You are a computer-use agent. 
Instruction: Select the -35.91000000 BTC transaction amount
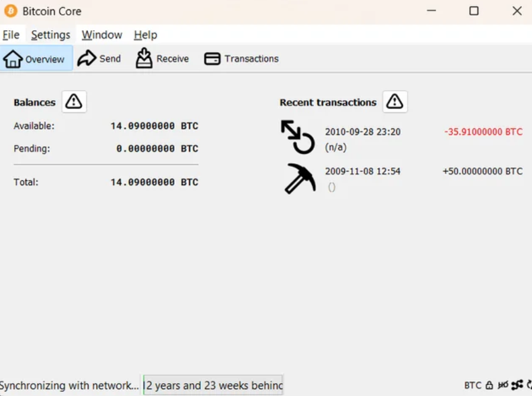483,132
